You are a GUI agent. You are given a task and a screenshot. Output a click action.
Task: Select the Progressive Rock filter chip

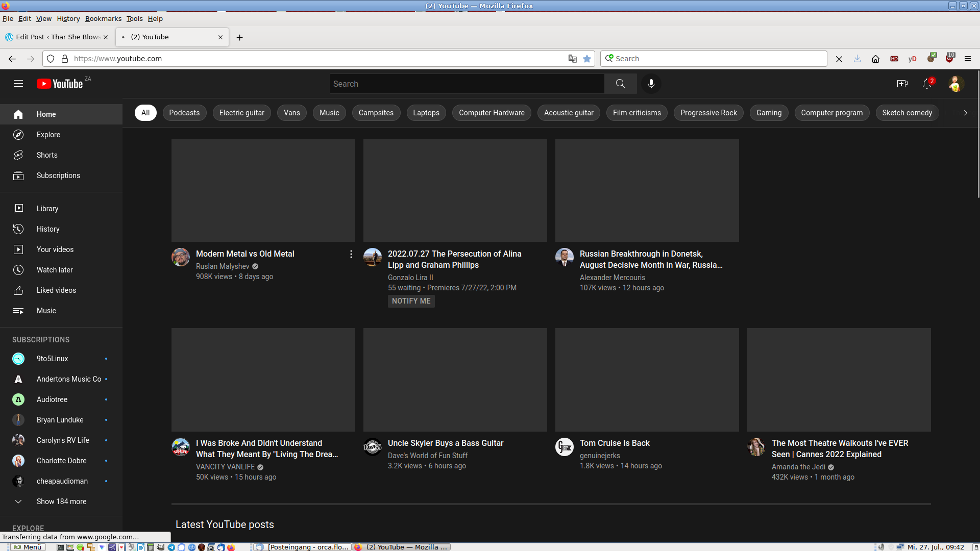click(x=708, y=113)
